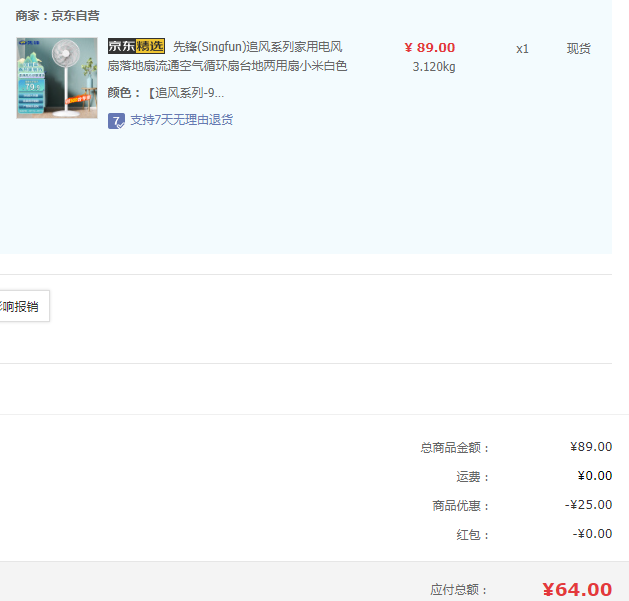Click the 7-day return shield icon
The width and height of the screenshot is (629, 601).
(116, 121)
